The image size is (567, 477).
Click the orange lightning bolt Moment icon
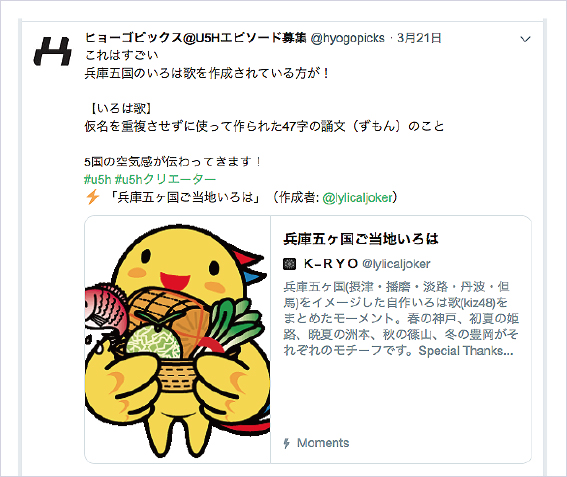(93, 197)
